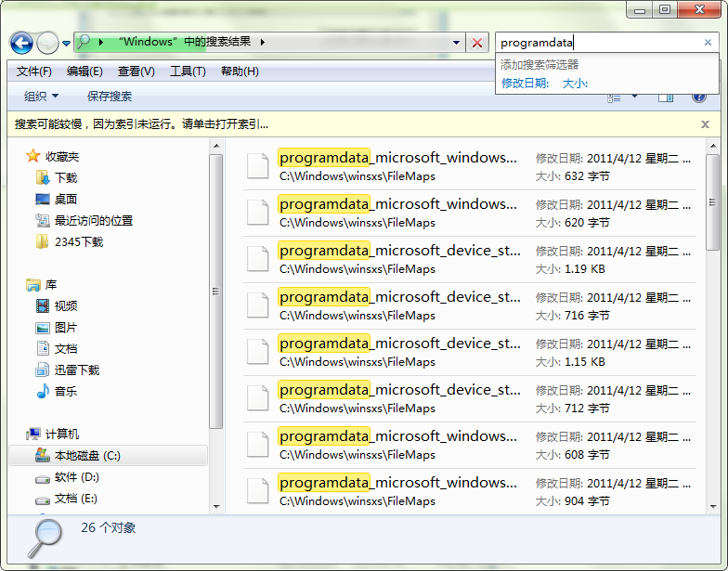Click the Back navigation arrow button
This screenshot has height=571, width=728.
(21, 43)
